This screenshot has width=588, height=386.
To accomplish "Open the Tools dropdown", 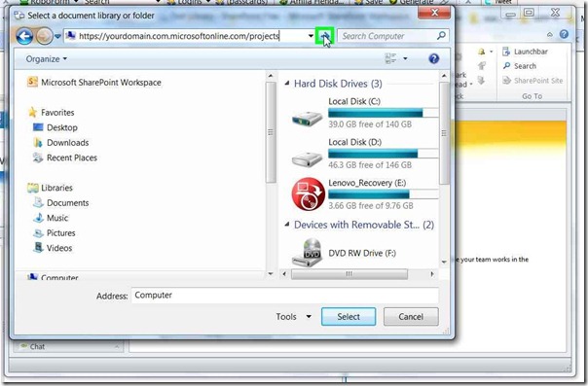I will (294, 317).
